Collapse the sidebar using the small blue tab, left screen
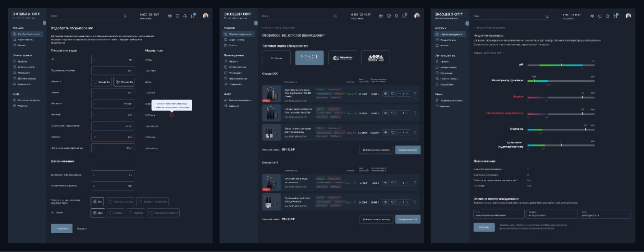The image size is (644, 252). tap(44, 23)
